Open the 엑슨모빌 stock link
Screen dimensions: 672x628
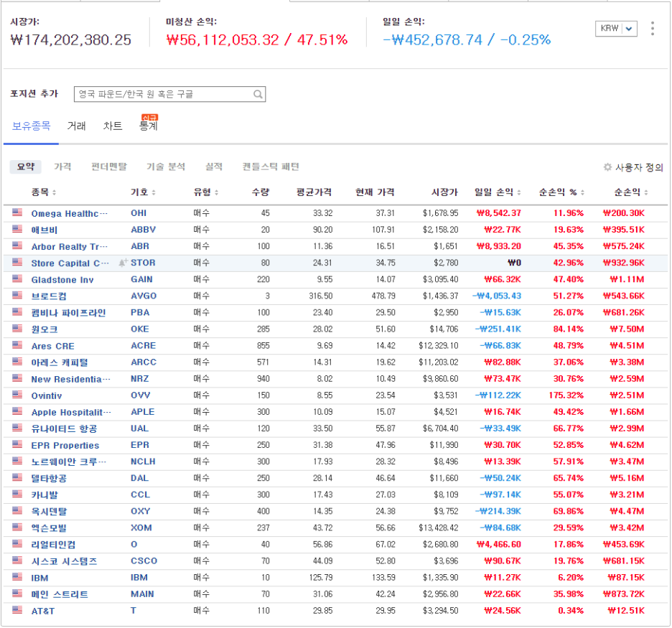(48, 528)
